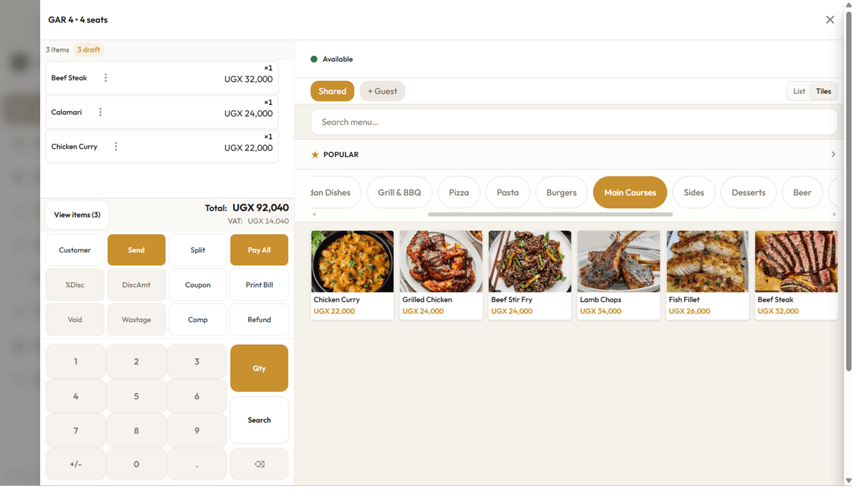Expand the Popular section chevron

coord(833,154)
